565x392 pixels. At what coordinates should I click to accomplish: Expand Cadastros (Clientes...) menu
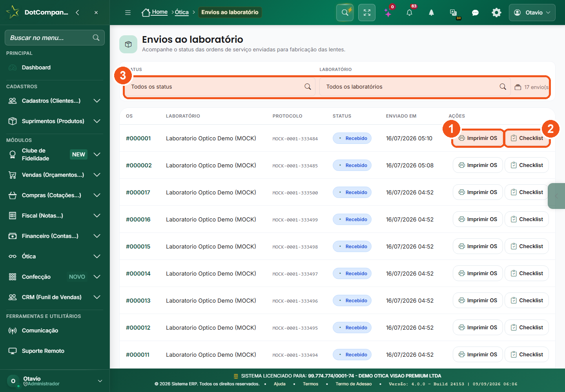[55, 101]
